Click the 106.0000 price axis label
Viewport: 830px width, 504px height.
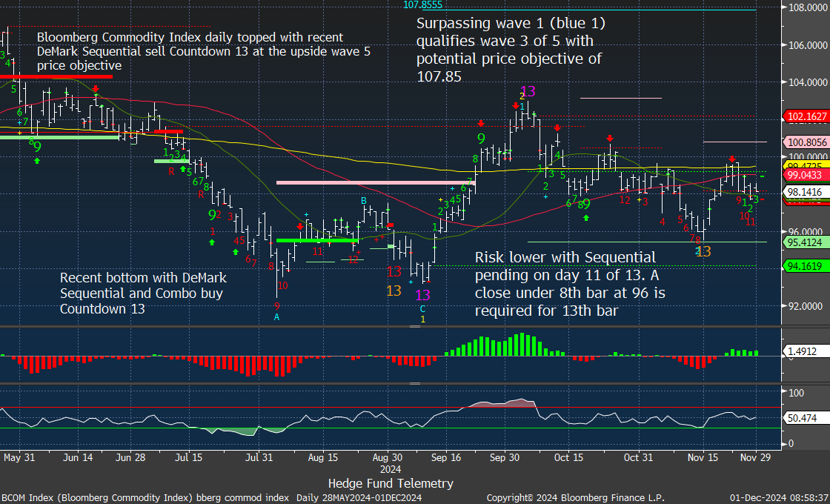[x=807, y=45]
